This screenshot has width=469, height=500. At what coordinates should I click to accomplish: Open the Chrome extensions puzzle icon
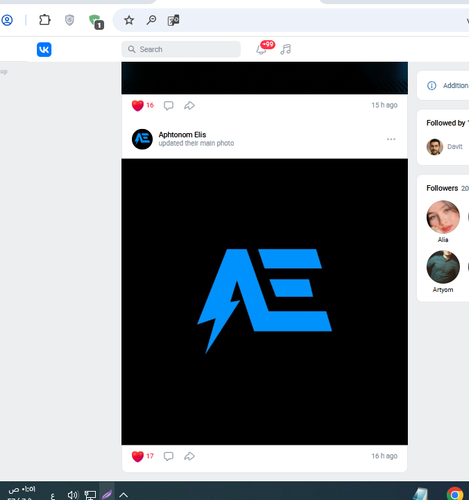[45, 20]
